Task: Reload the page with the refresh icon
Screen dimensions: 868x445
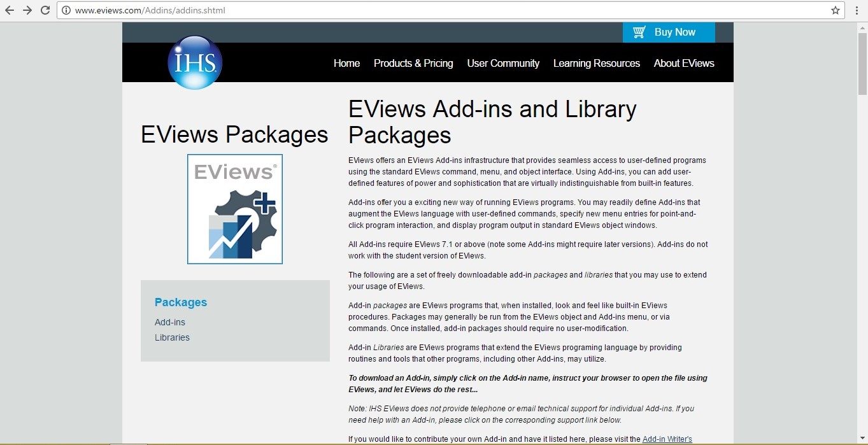Action: (45, 10)
